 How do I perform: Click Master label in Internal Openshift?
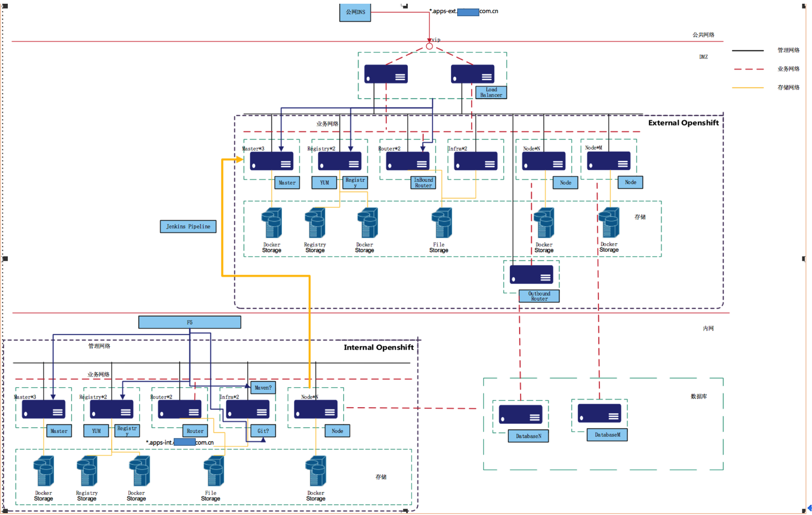[59, 431]
